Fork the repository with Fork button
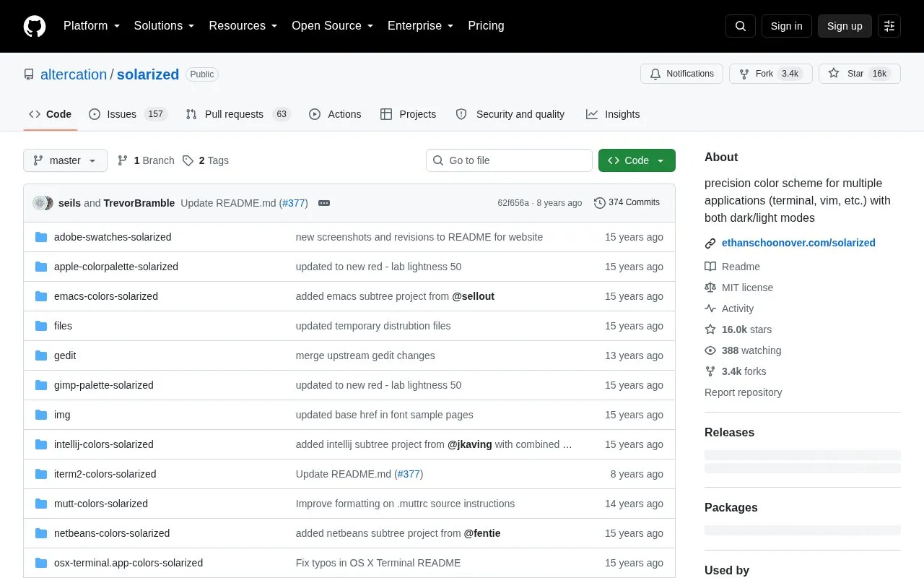Viewport: 924px width, 578px height. pos(770,74)
